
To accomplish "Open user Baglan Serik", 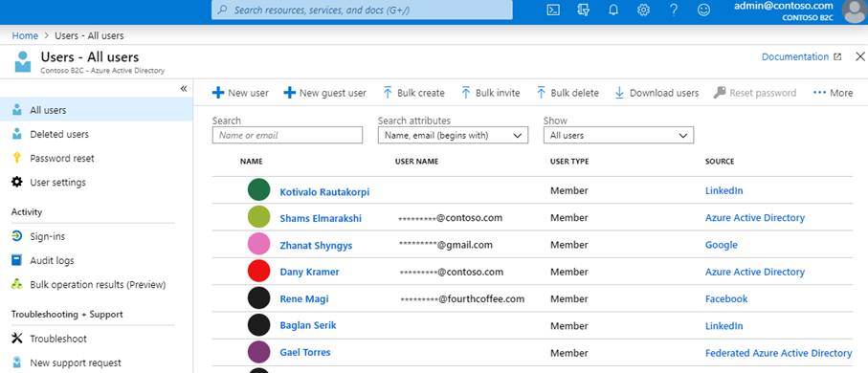I will pyautogui.click(x=308, y=325).
